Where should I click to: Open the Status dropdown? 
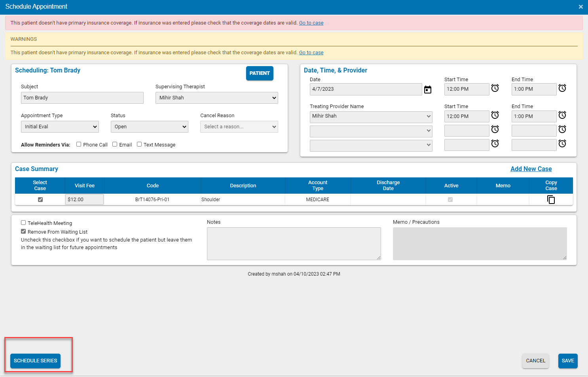point(149,126)
